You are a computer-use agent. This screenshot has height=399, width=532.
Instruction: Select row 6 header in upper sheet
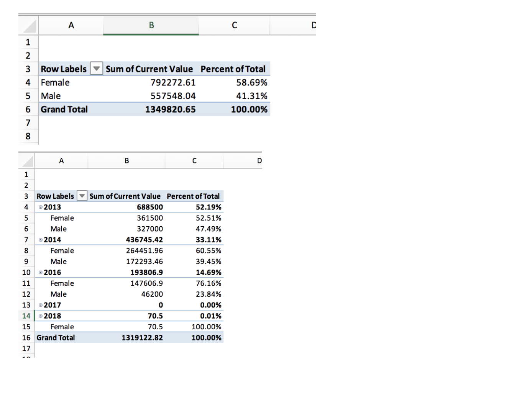pyautogui.click(x=28, y=110)
